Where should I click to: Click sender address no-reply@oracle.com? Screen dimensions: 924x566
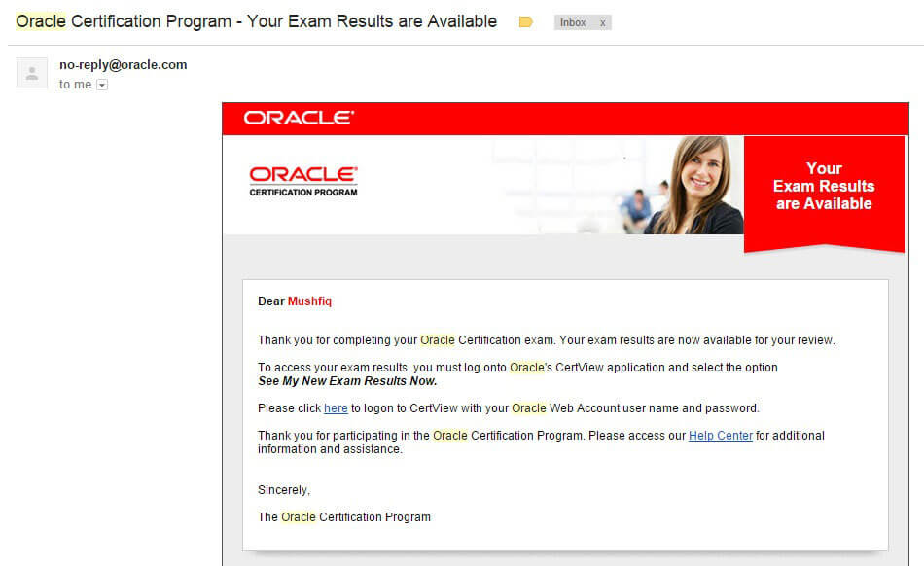point(124,65)
